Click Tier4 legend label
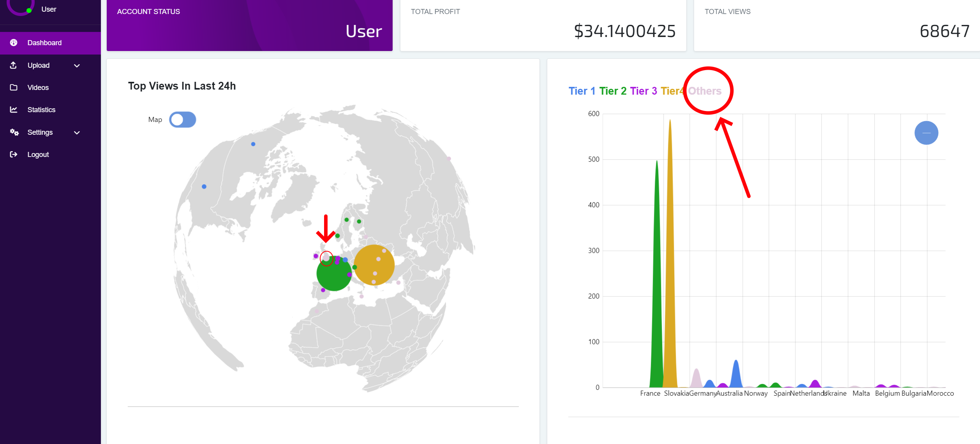The image size is (980, 444). point(672,91)
